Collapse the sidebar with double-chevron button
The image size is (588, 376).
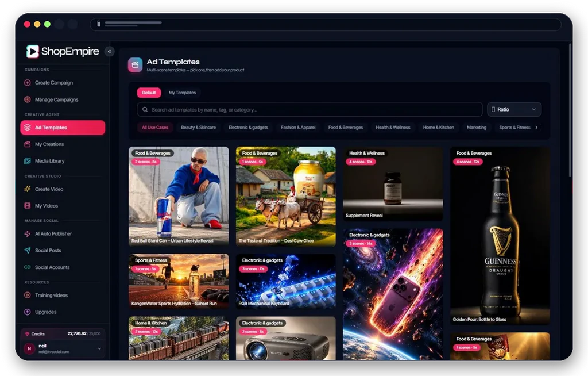tap(109, 52)
